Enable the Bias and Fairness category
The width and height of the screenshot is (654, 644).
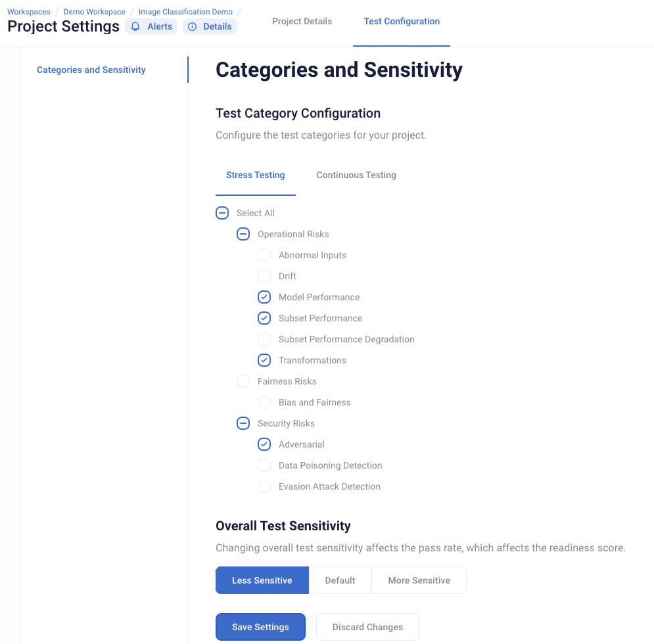coord(264,402)
